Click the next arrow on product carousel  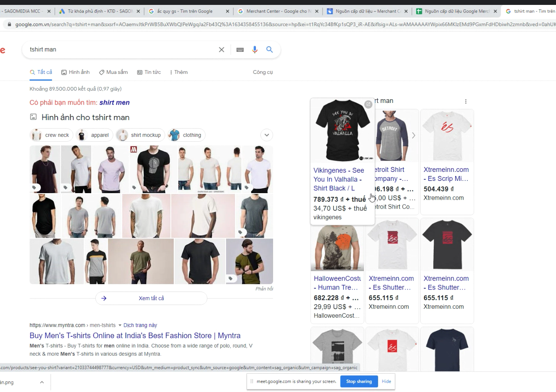click(x=413, y=135)
